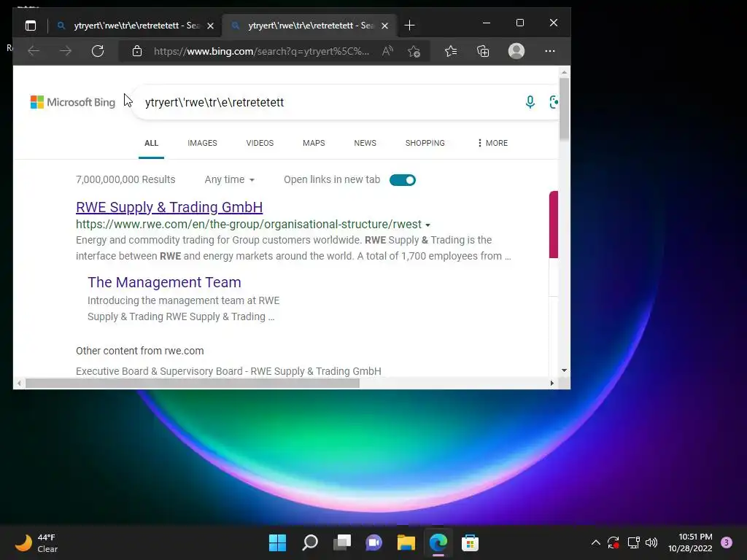The width and height of the screenshot is (747, 560).
Task: Open the clock and date calendar
Action: 690,542
